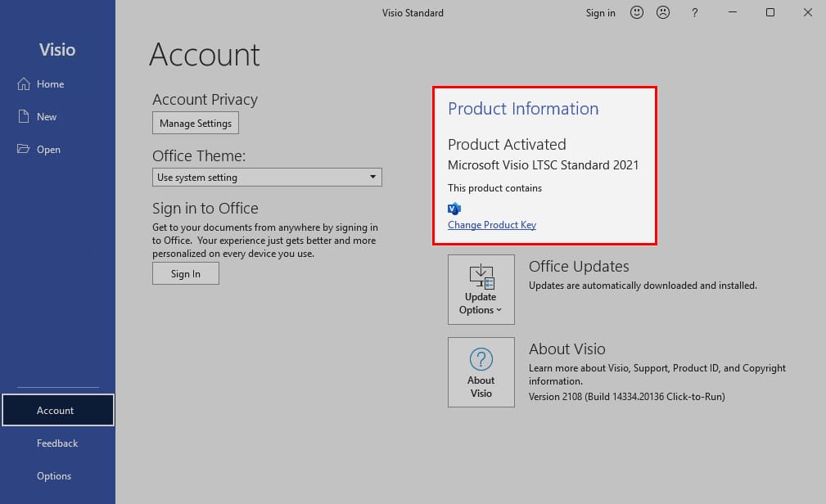
Task: Send a smile with happy face icon
Action: coord(637,12)
